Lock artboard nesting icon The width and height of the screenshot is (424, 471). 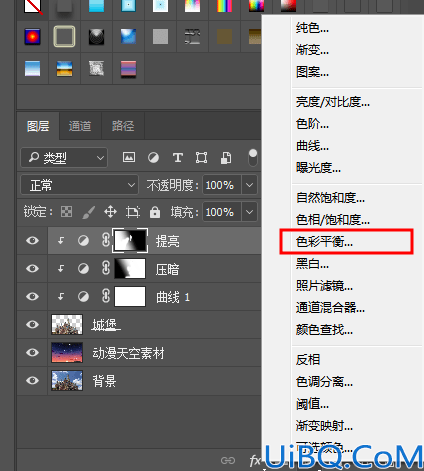[x=133, y=212]
